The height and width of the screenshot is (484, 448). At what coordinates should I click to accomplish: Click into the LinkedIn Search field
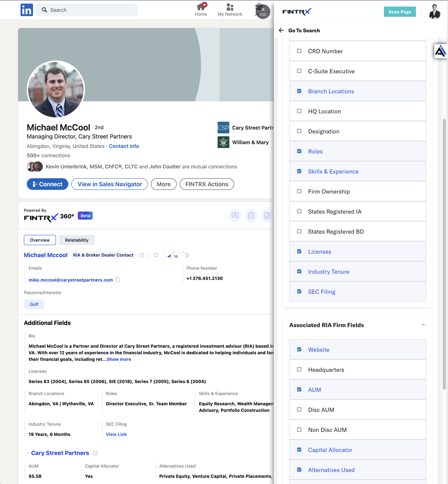(x=87, y=10)
